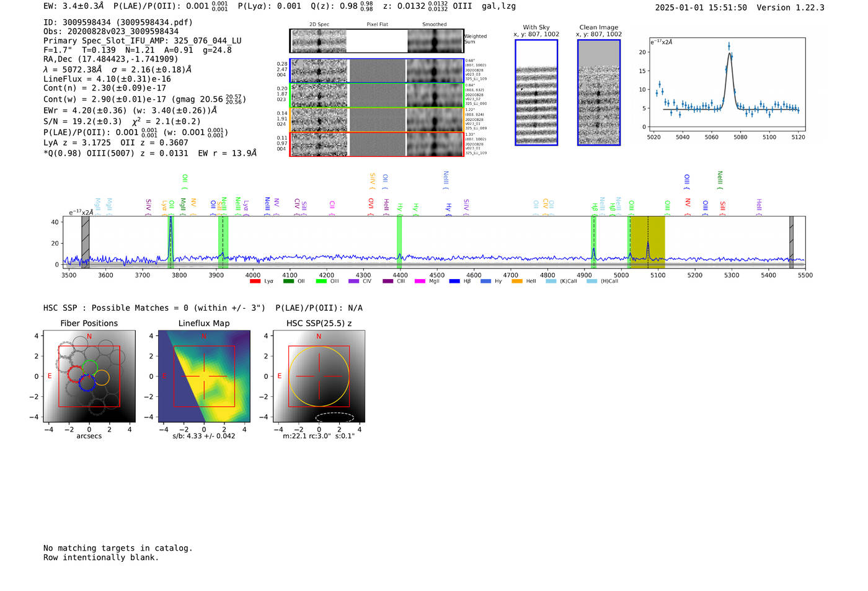Click the Gaussian emission line fit plot
The width and height of the screenshot is (868, 591).
coord(727,84)
